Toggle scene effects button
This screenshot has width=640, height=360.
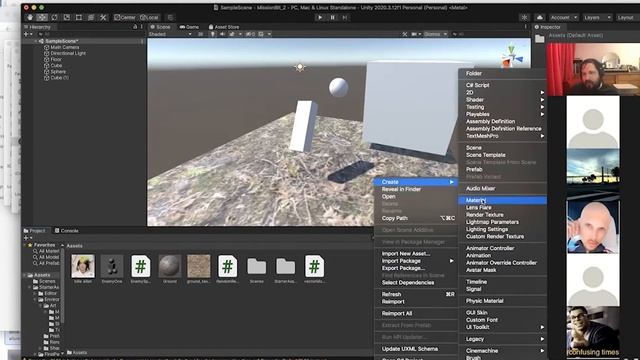[232, 34]
